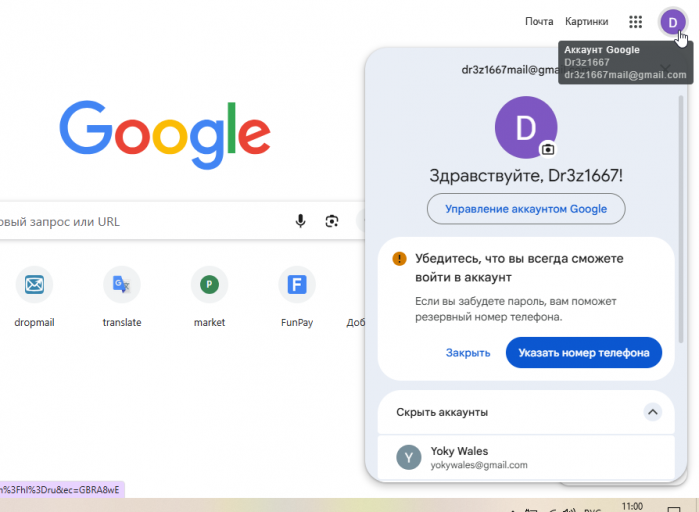Open the FunPay shortcut tile
The width and height of the screenshot is (699, 512).
[297, 296]
